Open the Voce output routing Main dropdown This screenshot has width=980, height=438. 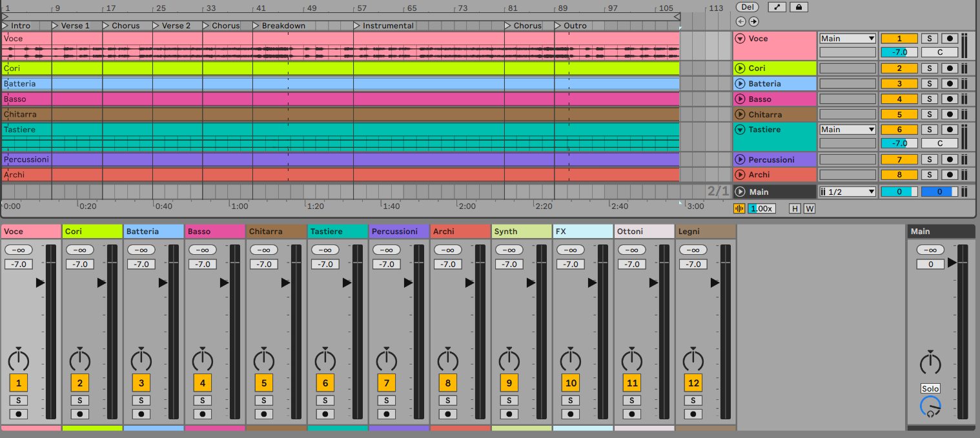[848, 39]
